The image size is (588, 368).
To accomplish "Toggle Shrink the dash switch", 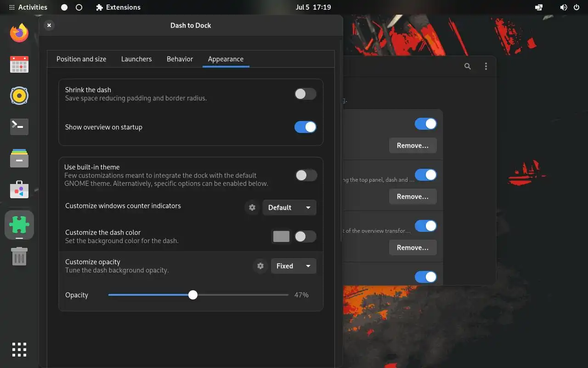I will (305, 94).
